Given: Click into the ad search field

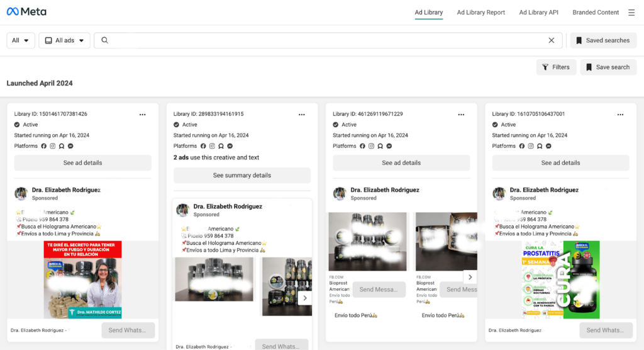Looking at the screenshot, I should (x=327, y=40).
